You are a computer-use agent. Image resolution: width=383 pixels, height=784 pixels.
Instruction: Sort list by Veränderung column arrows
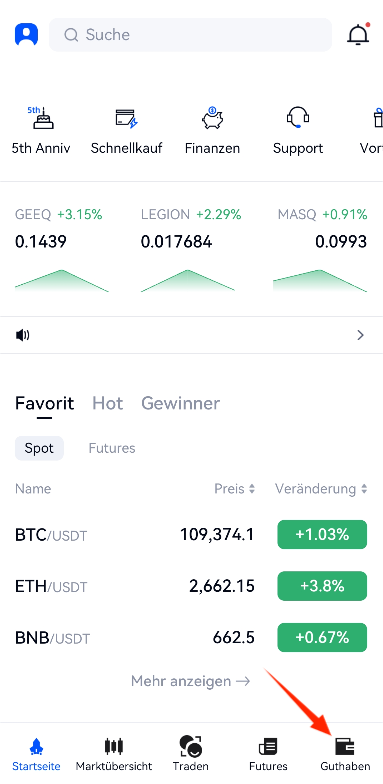click(364, 488)
